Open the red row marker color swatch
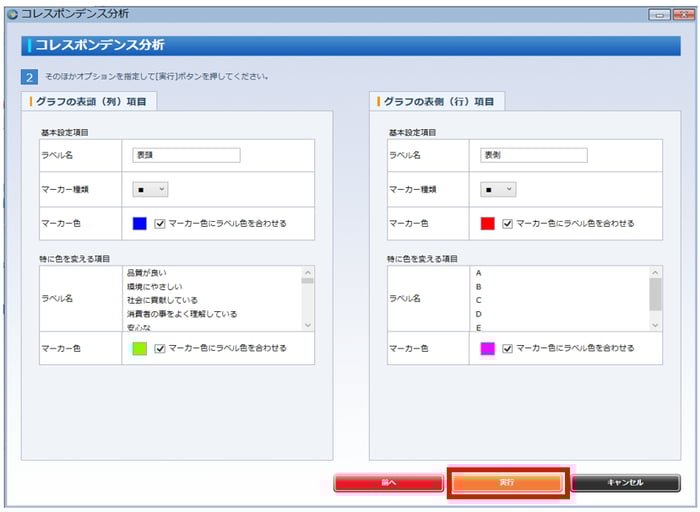The height and width of the screenshot is (512, 700). pos(488,223)
